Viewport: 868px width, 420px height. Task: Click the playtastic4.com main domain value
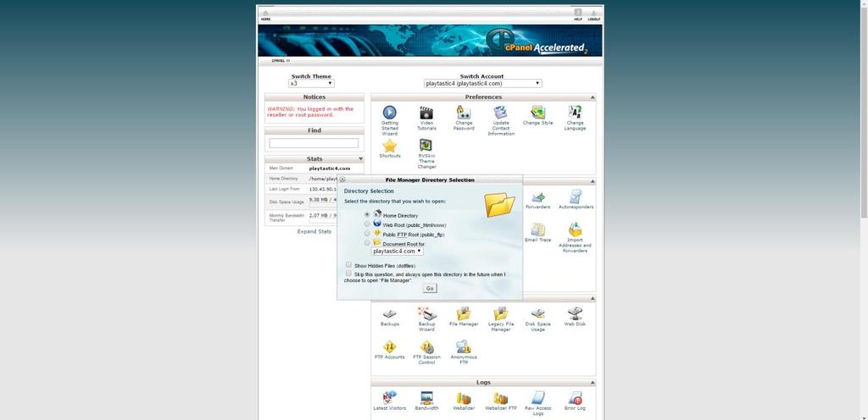[330, 169]
